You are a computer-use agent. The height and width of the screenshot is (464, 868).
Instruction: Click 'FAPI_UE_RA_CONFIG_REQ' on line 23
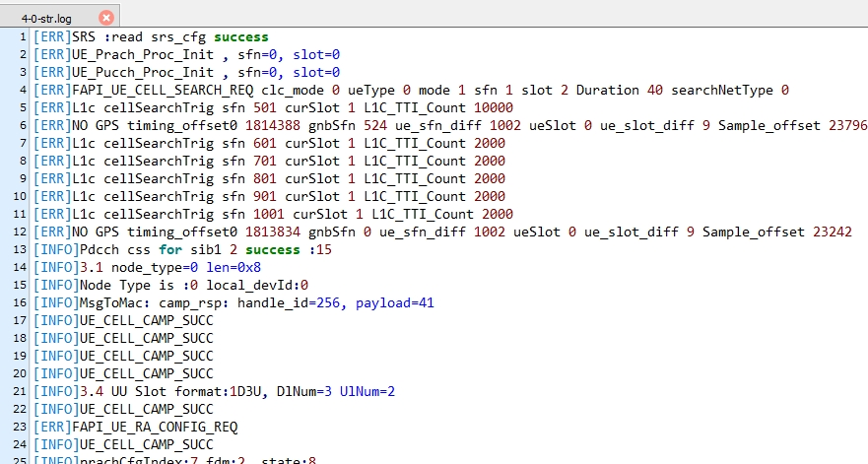[155, 427]
